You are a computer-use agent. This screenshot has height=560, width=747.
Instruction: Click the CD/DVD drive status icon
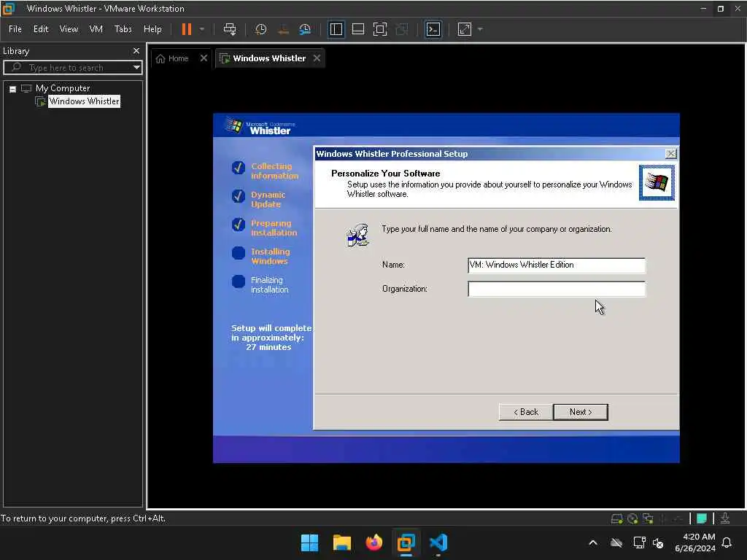pyautogui.click(x=632, y=518)
